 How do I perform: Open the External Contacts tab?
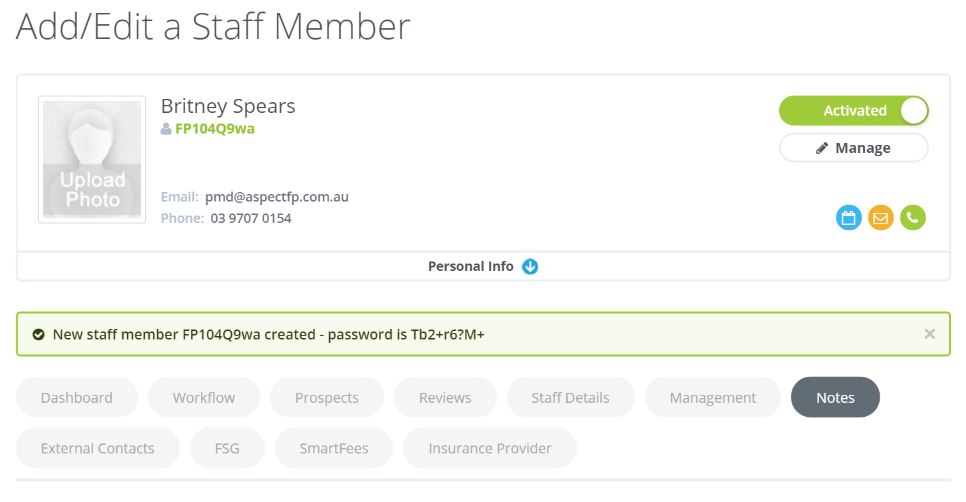click(x=98, y=448)
